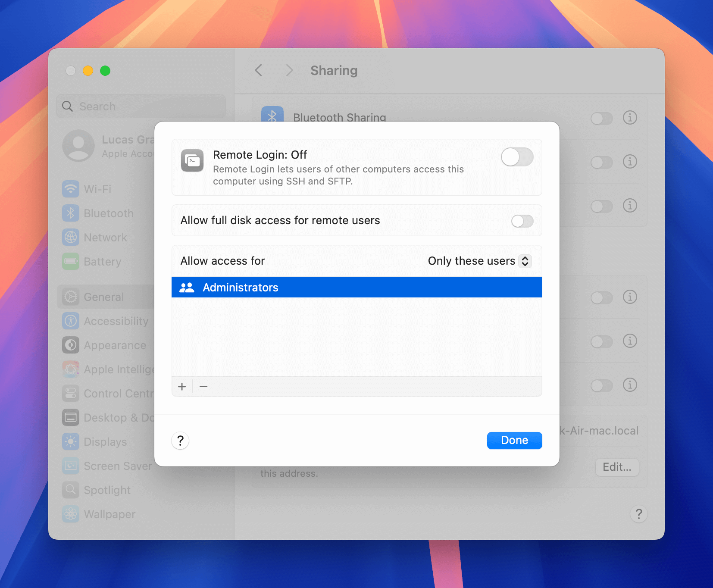Click the Edit button near the address
The image size is (713, 588).
(617, 467)
